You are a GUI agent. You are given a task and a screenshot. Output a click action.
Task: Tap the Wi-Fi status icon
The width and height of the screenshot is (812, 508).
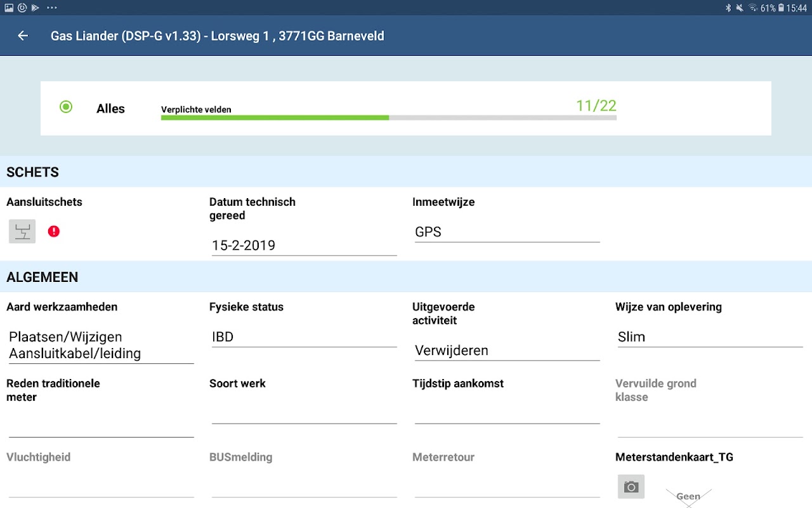753,8
